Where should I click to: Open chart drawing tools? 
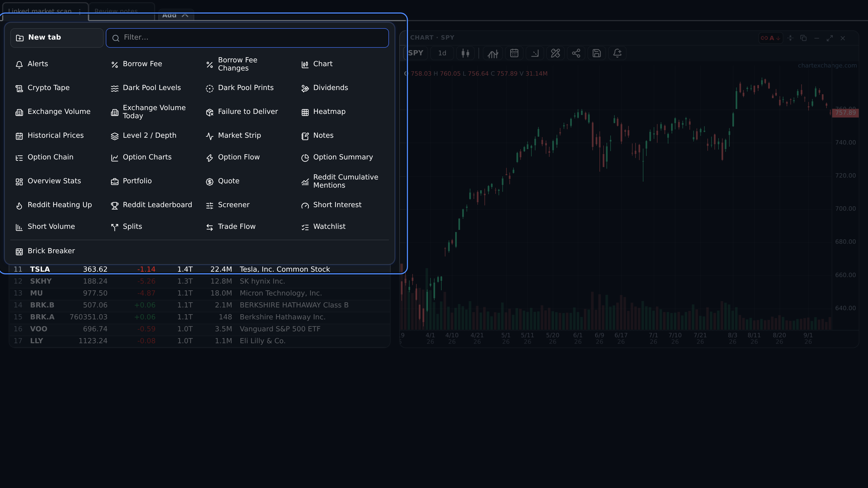[555, 53]
